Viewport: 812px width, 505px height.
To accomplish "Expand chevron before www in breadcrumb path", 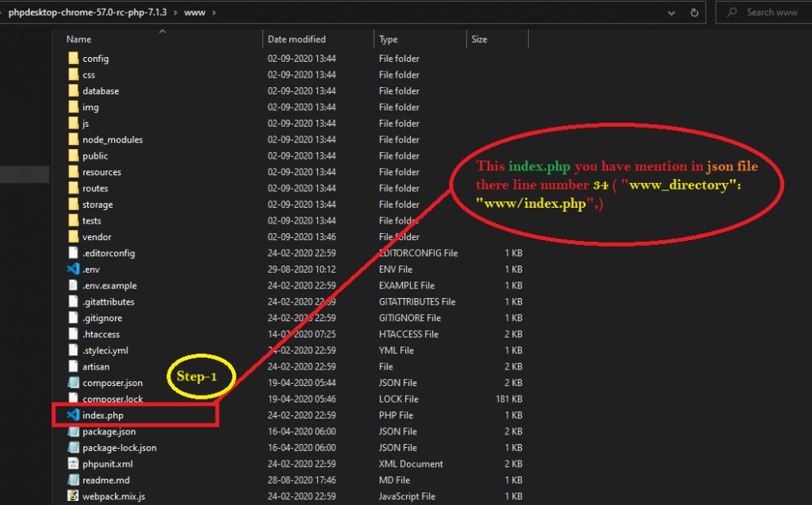I will [176, 13].
